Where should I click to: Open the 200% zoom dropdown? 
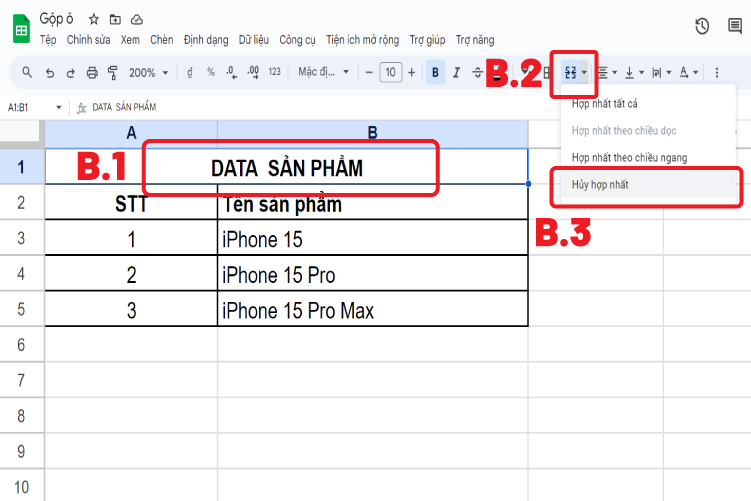tap(148, 73)
